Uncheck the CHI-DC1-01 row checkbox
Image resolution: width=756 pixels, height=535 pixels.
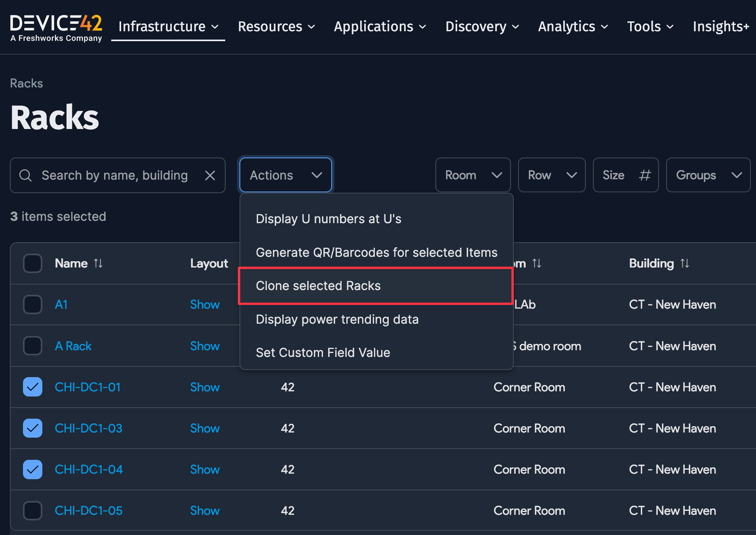[32, 387]
